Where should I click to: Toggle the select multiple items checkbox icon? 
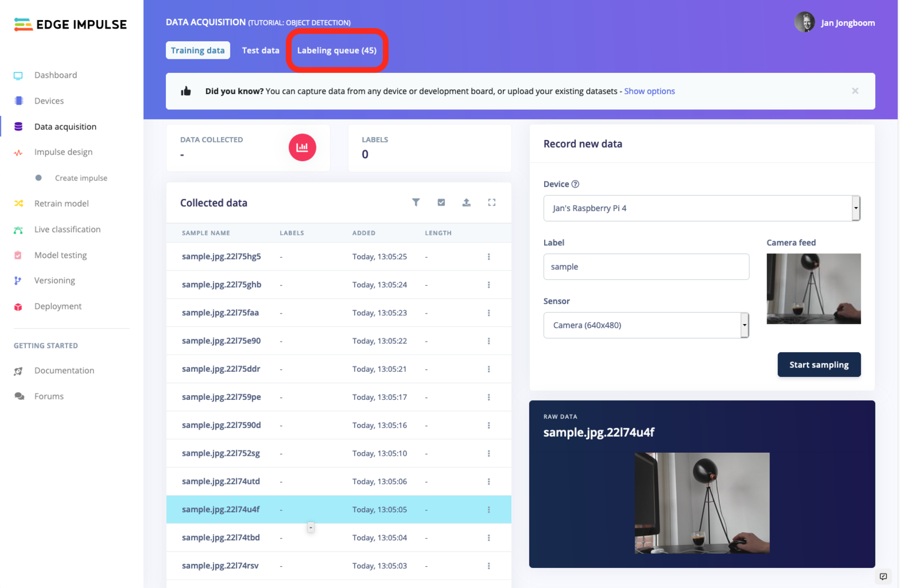441,202
